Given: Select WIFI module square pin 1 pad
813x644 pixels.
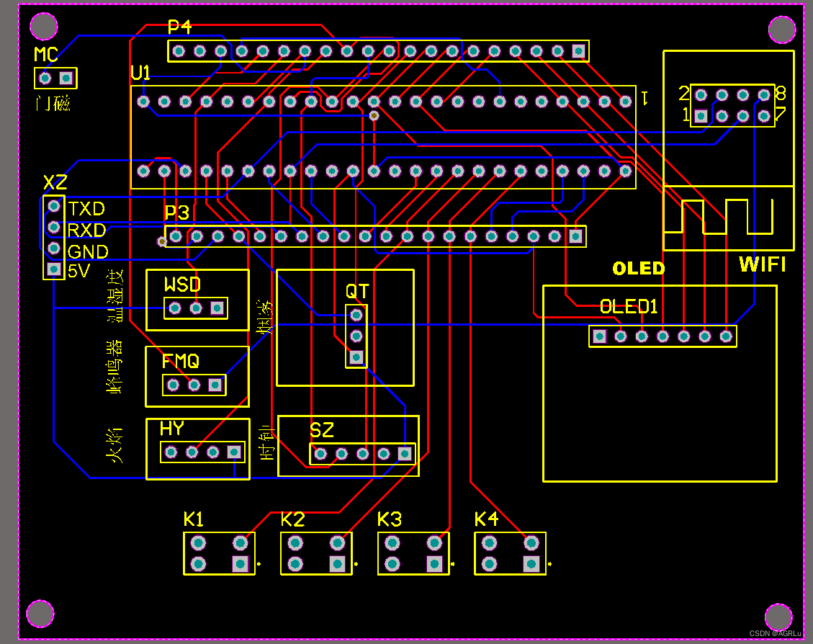Looking at the screenshot, I should click(x=701, y=116).
